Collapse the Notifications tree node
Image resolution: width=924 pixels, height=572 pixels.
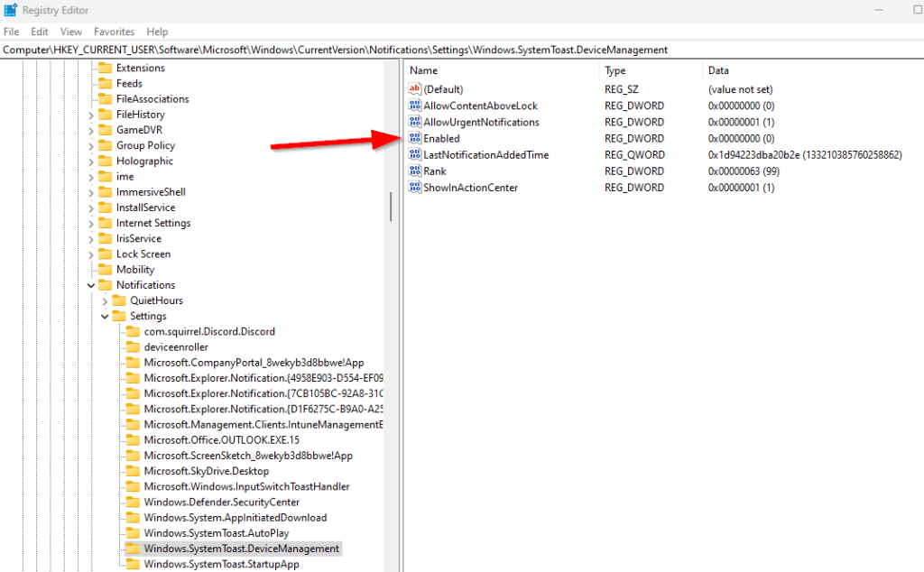[x=91, y=285]
